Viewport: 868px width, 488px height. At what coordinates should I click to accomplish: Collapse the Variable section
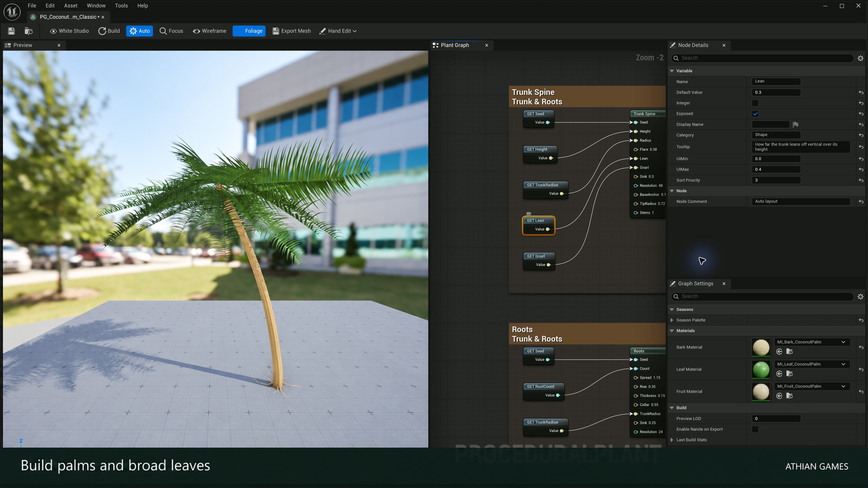click(x=672, y=71)
